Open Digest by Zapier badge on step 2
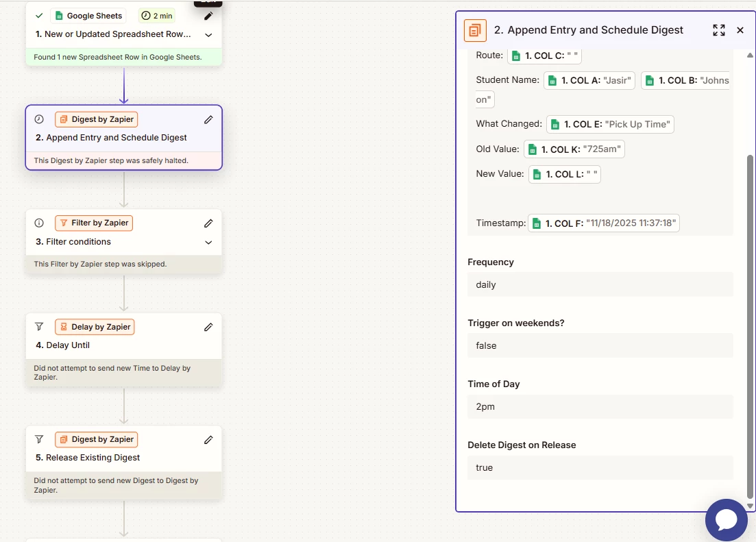The image size is (756, 542). pos(97,119)
